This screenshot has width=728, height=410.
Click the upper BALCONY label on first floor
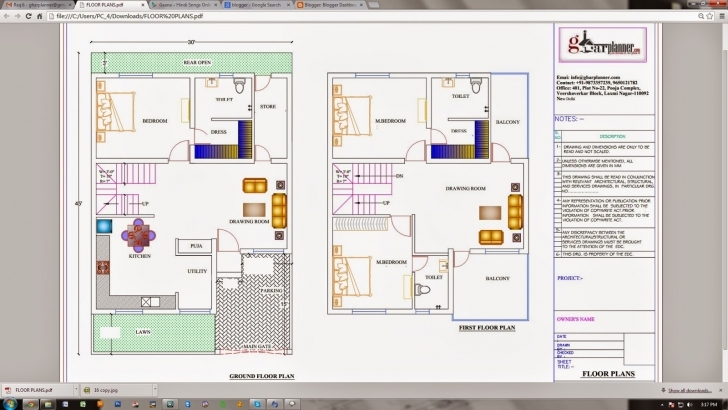508,122
